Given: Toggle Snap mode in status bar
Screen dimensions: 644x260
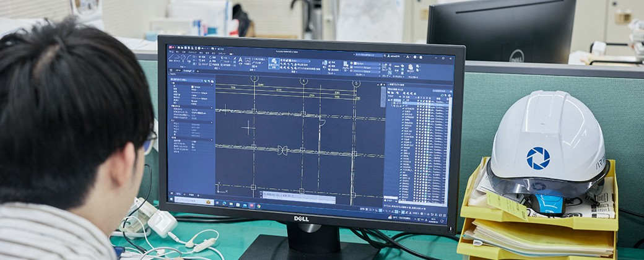Looking at the screenshot, I should pos(370,210).
